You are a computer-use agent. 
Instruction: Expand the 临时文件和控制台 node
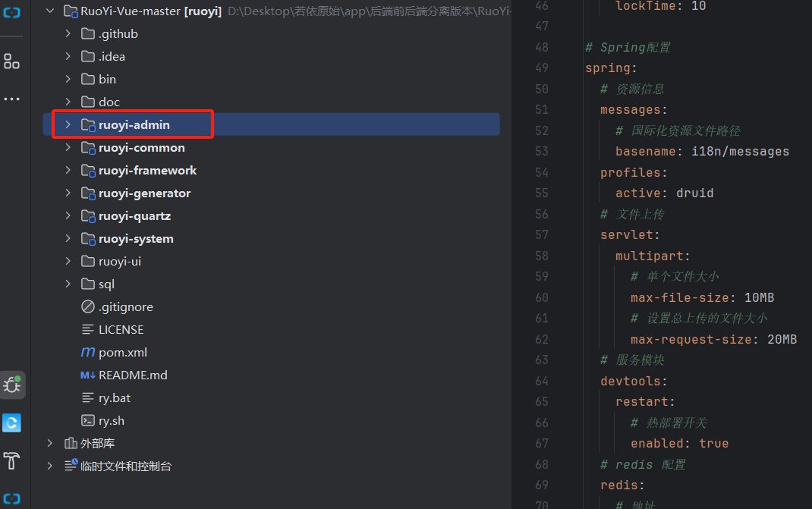50,466
